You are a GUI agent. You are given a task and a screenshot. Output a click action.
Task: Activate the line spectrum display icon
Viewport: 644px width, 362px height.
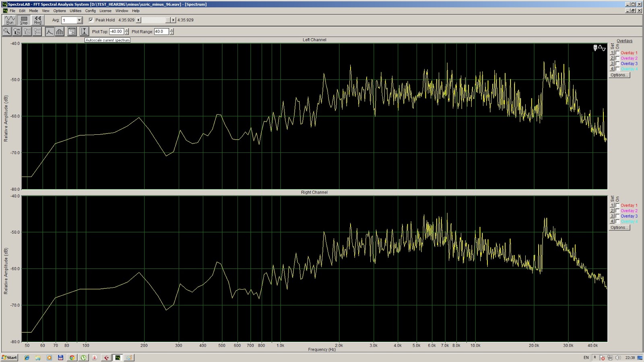(50, 31)
